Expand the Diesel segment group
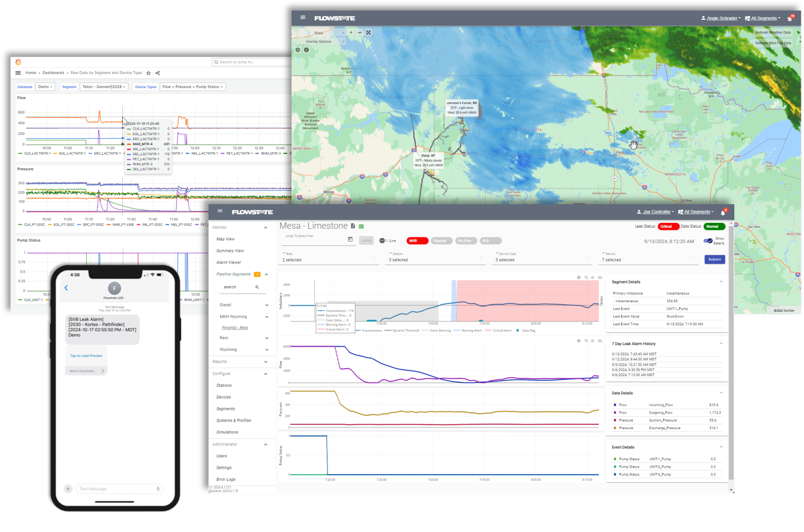 coord(267,305)
